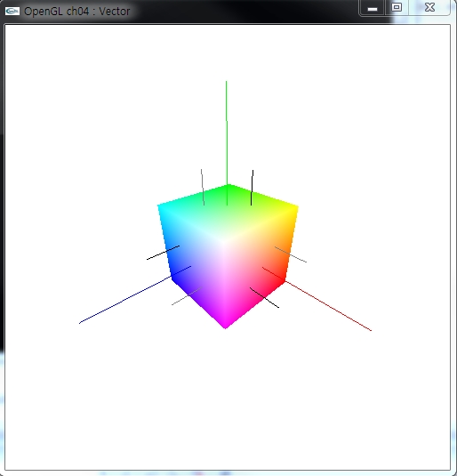Click the rainbow-colored cube in the viewport
Viewport: 457px width, 476px height.
[228, 256]
